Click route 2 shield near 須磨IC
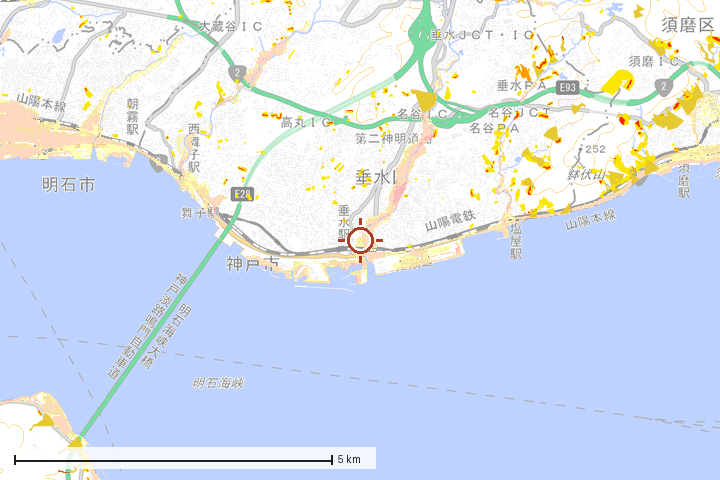The width and height of the screenshot is (720, 480). tap(663, 87)
